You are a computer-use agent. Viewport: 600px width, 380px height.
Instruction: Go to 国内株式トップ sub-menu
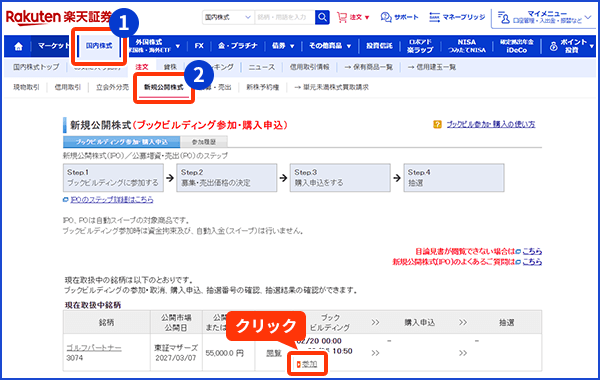pos(36,67)
